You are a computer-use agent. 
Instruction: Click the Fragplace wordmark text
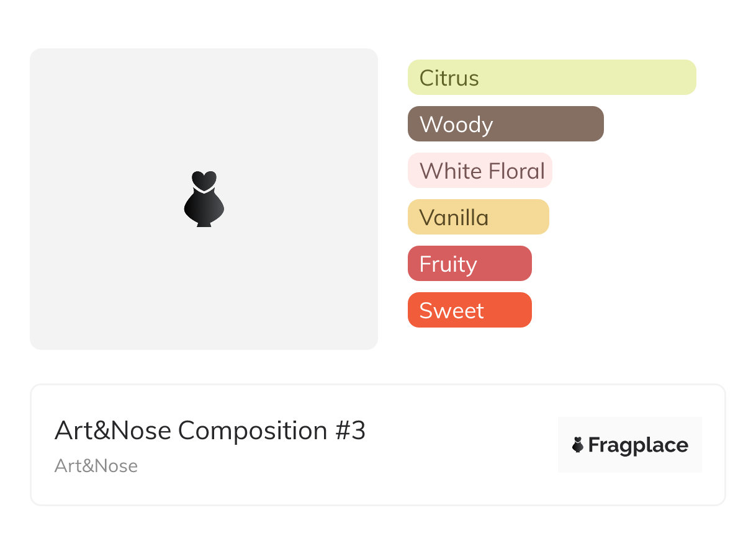tap(638, 445)
